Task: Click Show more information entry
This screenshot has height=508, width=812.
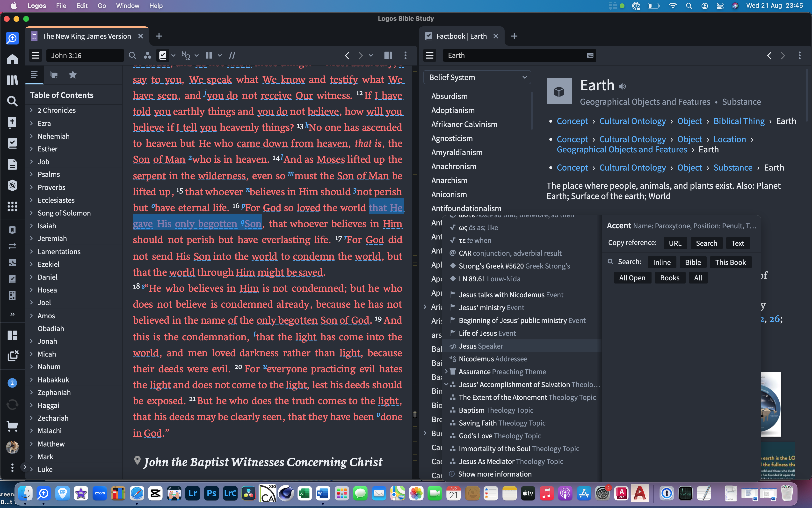Action: pos(495,474)
